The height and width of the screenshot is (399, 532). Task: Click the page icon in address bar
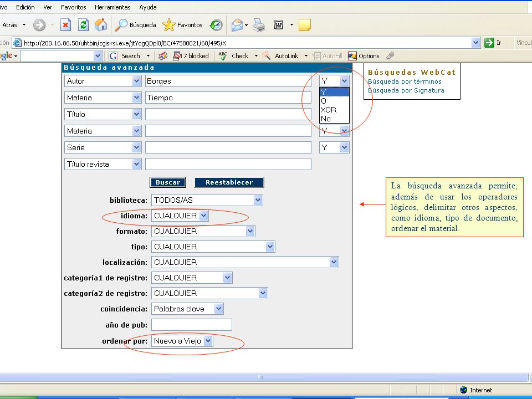pos(17,43)
